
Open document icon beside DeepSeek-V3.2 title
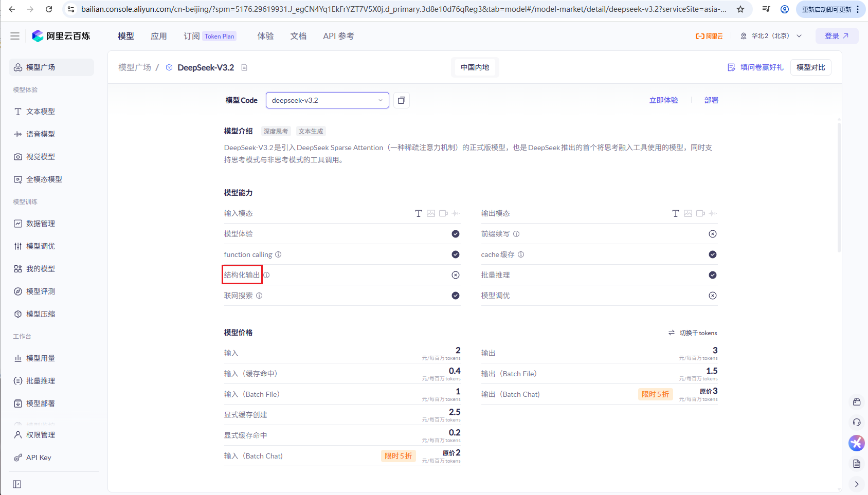(244, 67)
